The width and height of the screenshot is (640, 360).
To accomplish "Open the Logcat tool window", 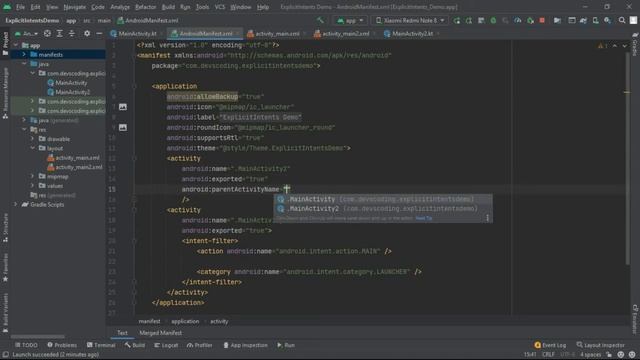I will click(x=166, y=345).
